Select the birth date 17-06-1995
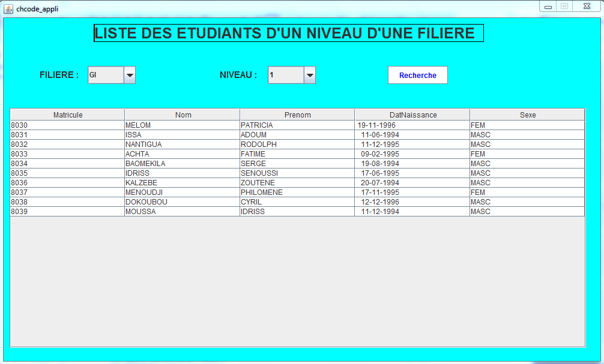 [412, 173]
